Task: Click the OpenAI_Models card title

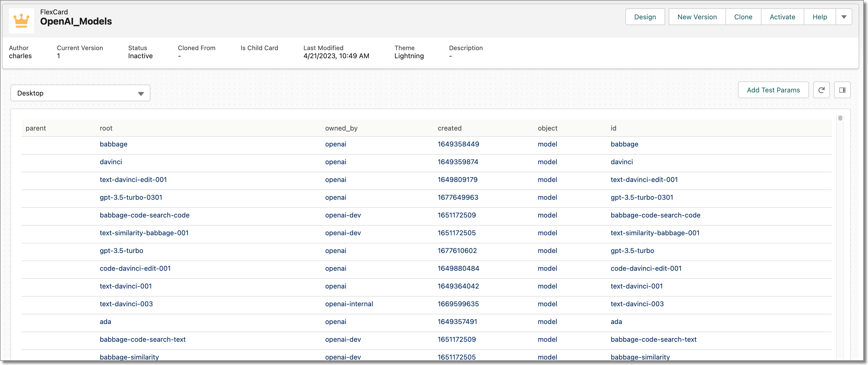Action: (76, 21)
